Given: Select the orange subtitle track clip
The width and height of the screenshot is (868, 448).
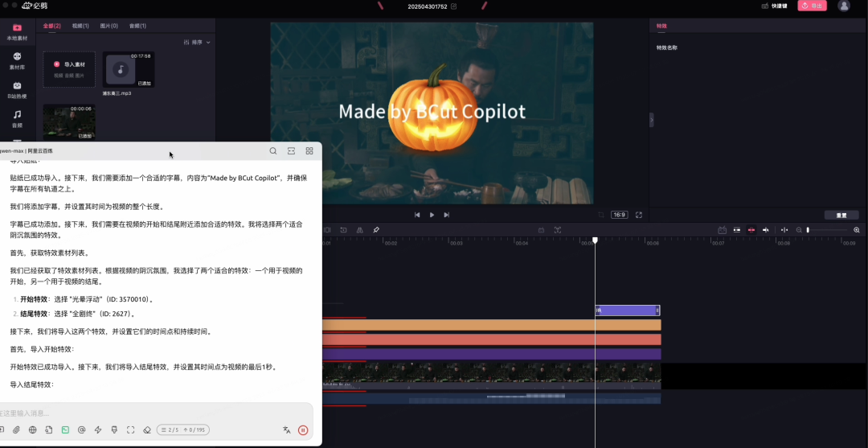Looking at the screenshot, I should click(492, 325).
